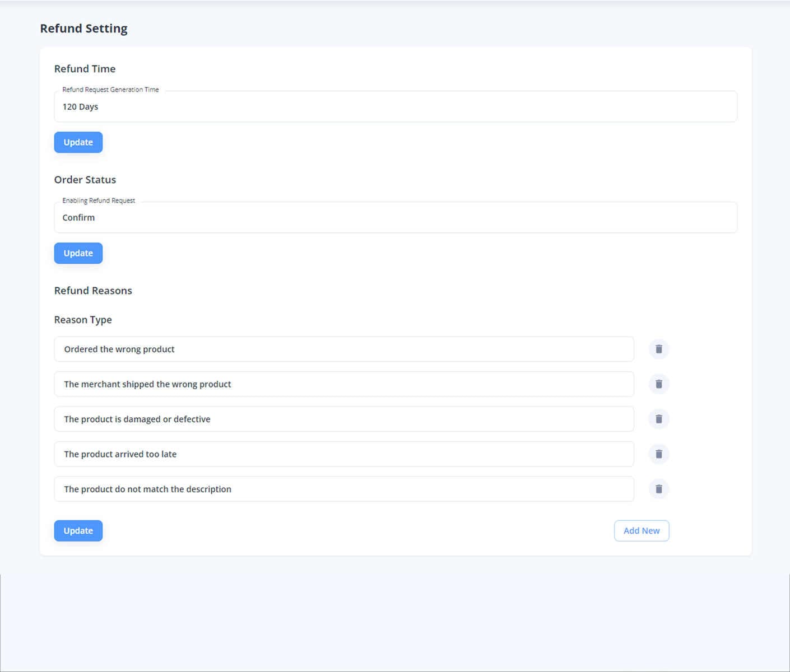This screenshot has width=790, height=672.
Task: Click the 'Ordered the wrong product' text field
Action: pos(343,349)
